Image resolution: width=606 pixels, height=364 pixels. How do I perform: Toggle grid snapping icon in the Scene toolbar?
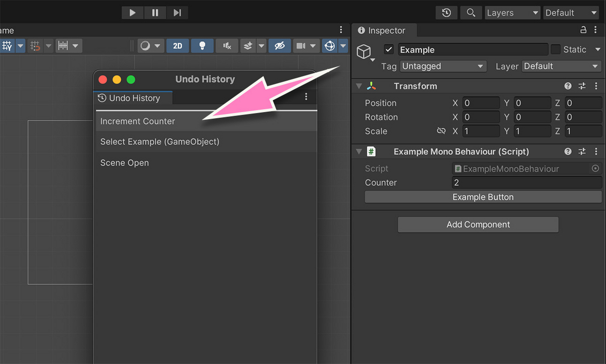[x=7, y=46]
